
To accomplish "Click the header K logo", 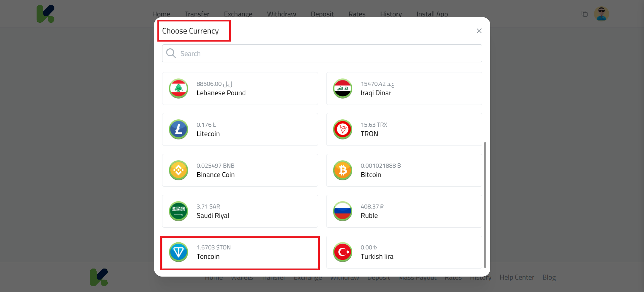I will tap(45, 14).
